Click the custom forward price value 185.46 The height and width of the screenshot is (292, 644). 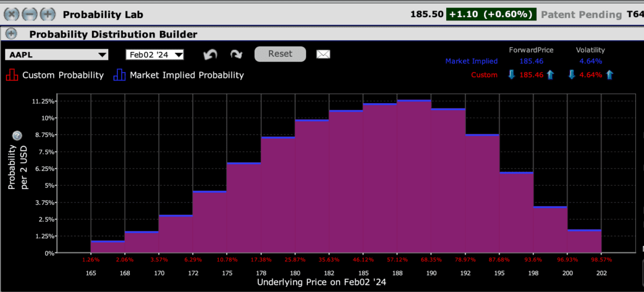(x=531, y=75)
